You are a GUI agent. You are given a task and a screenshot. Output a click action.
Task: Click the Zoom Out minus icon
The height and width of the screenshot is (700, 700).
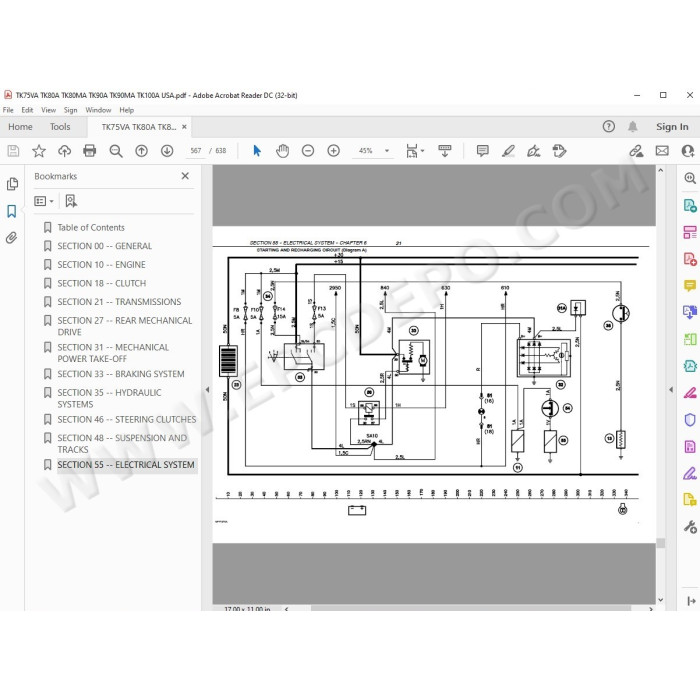308,151
